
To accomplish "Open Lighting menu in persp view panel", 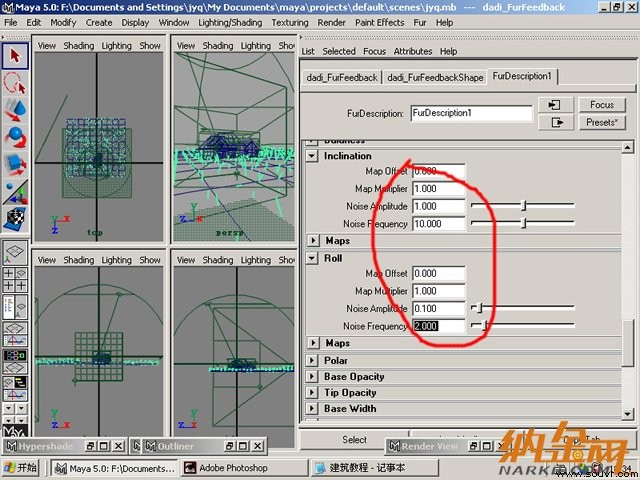I will tap(256, 46).
